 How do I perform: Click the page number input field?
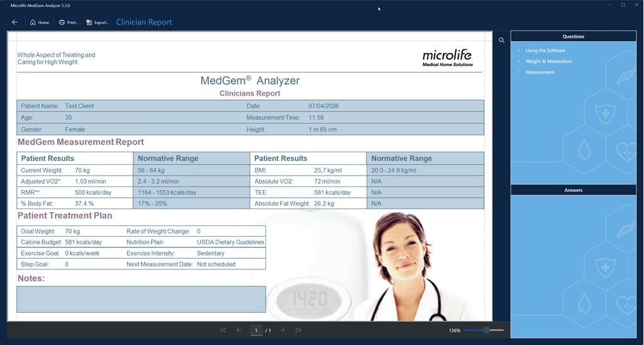point(256,330)
